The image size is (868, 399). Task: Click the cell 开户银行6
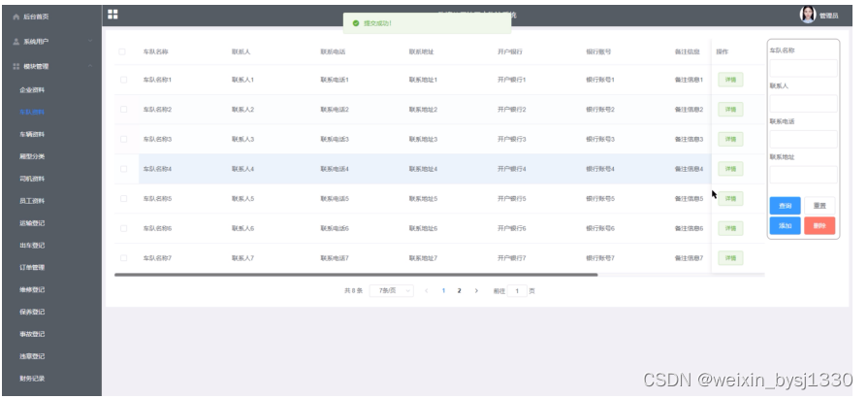coord(511,228)
